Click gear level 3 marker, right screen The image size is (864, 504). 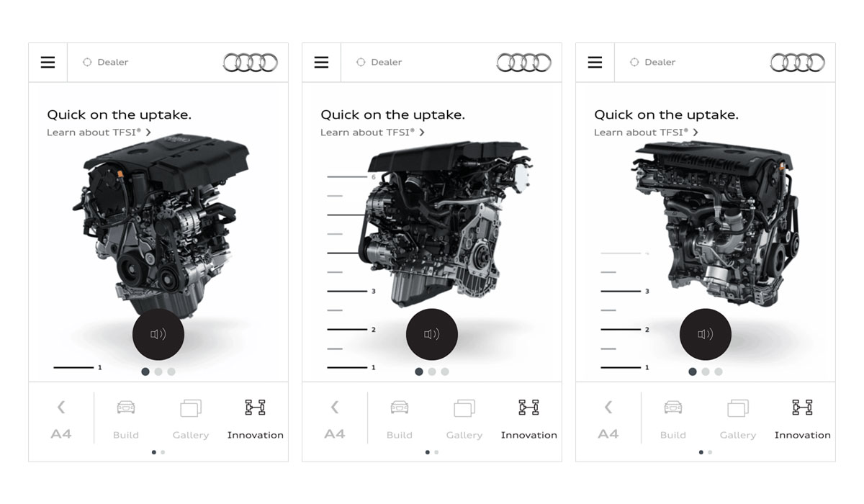(625, 291)
